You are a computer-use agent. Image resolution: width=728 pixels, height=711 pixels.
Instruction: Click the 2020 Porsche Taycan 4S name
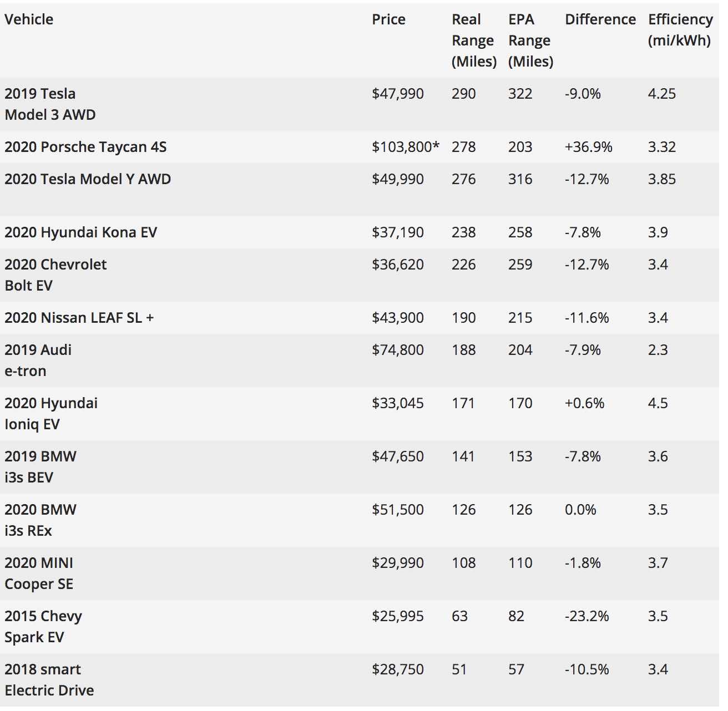85,147
